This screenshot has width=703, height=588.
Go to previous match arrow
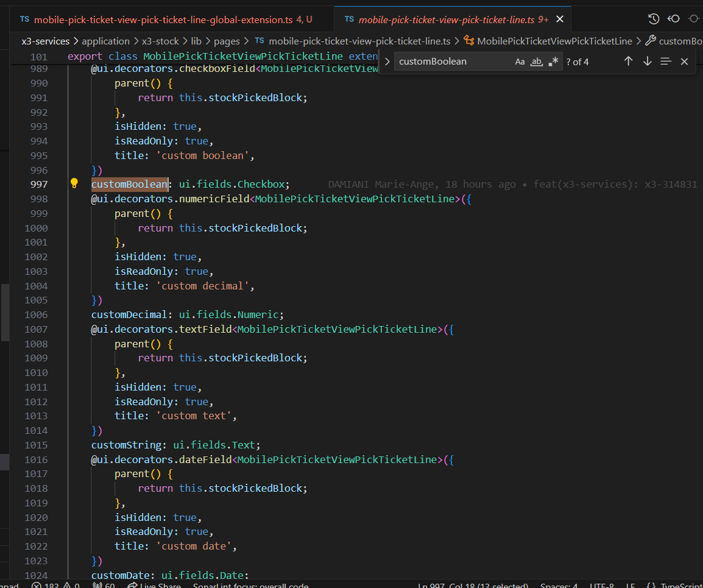pos(628,62)
